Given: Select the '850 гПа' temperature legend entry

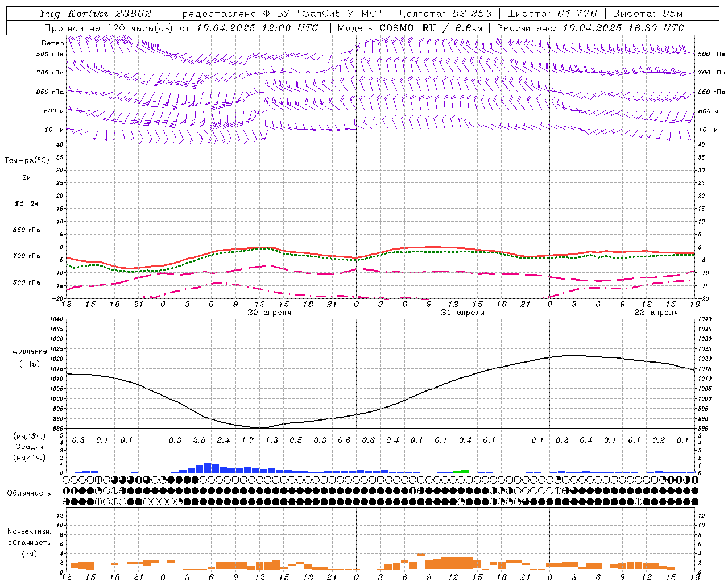Looking at the screenshot, I should (26, 230).
